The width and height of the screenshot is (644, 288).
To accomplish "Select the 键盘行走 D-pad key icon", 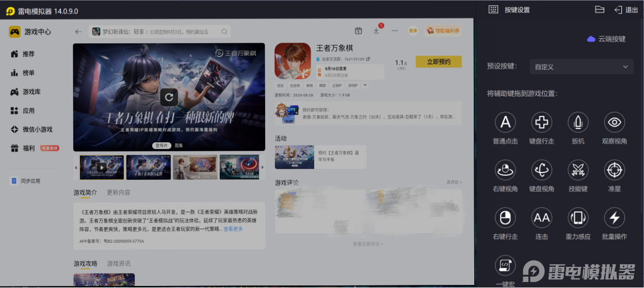I will [x=541, y=122].
